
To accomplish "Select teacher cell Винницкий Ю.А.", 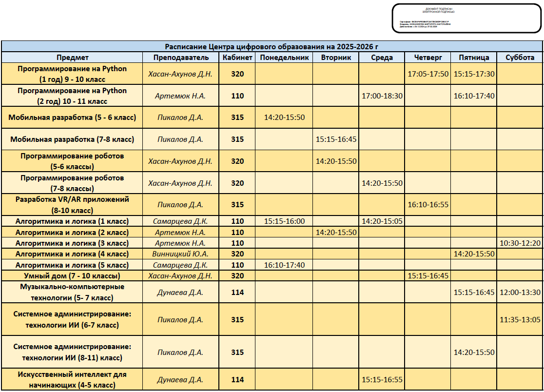I will [181, 254].
